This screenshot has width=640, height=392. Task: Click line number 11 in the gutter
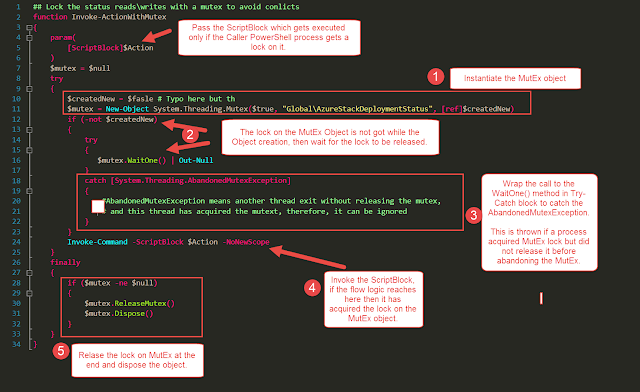(x=16, y=109)
